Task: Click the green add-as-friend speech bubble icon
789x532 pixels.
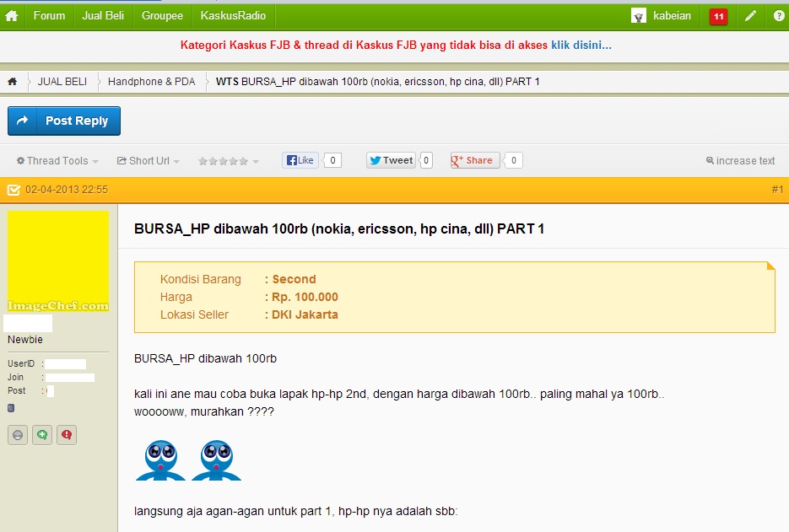Action: (41, 434)
